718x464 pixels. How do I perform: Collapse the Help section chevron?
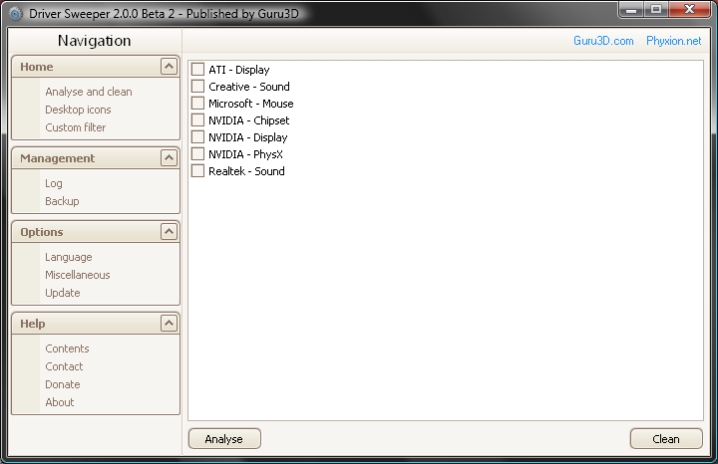pyautogui.click(x=168, y=324)
